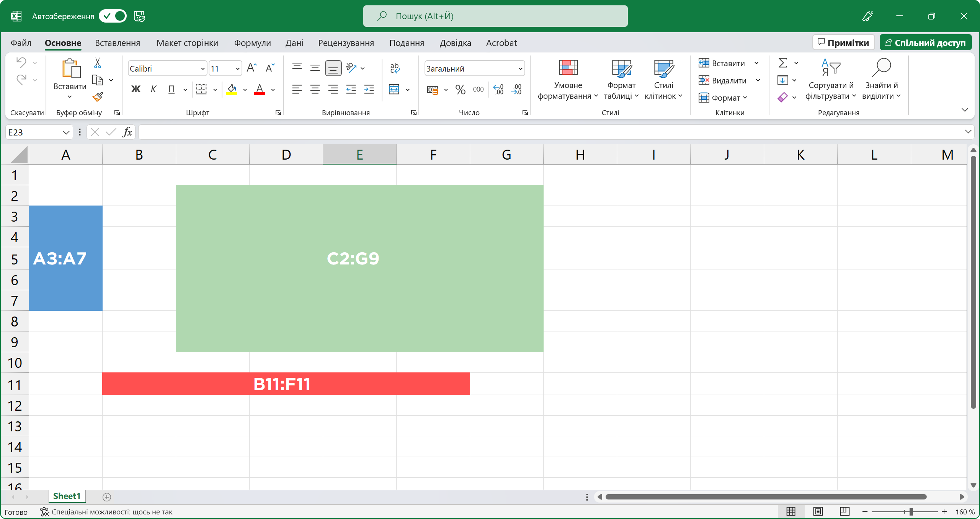This screenshot has width=980, height=519.
Task: Expand the Name Box dropdown arrow
Action: (x=66, y=132)
